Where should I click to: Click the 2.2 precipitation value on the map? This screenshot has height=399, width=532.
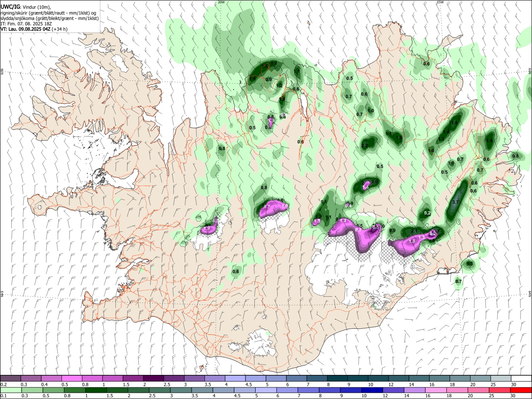coord(365,145)
